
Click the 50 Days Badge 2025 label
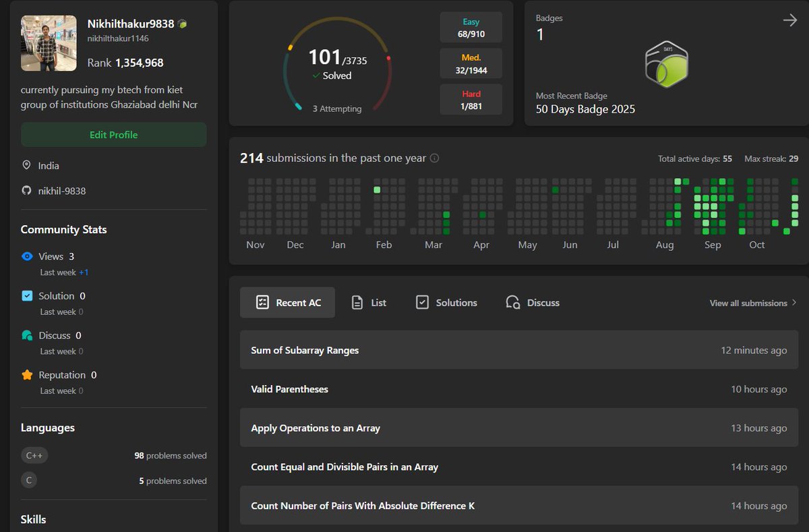pyautogui.click(x=585, y=109)
